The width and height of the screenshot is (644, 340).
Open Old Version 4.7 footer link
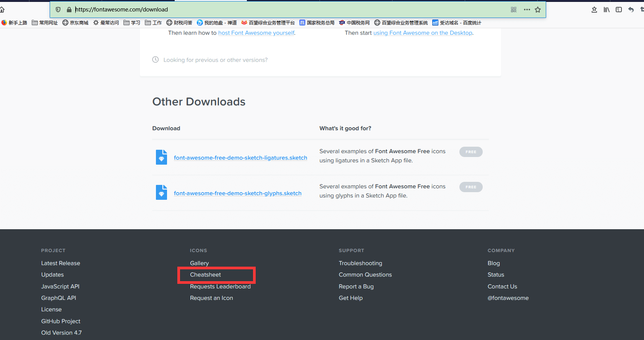pyautogui.click(x=62, y=333)
